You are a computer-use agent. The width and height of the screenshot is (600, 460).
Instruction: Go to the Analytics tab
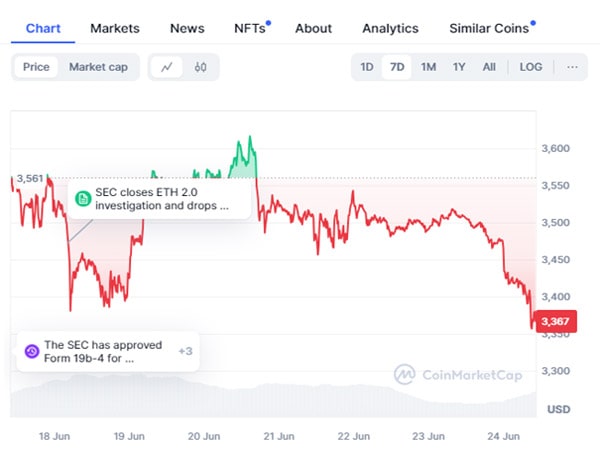click(x=390, y=28)
